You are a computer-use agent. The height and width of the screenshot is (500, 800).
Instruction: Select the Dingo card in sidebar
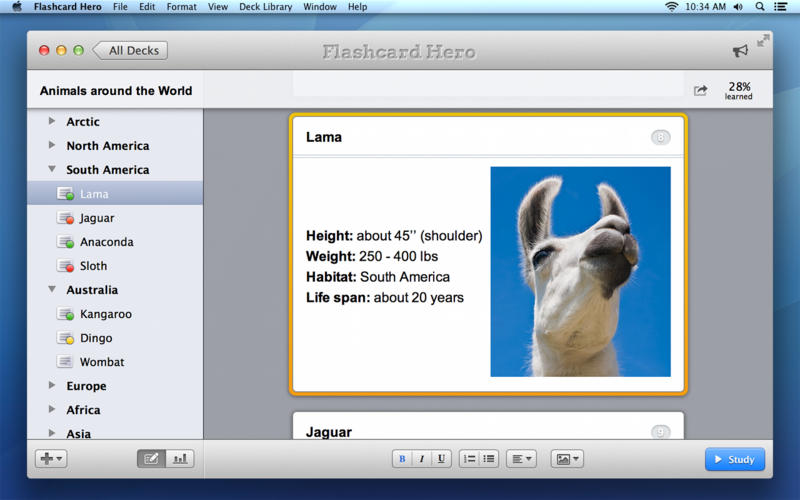[115, 338]
